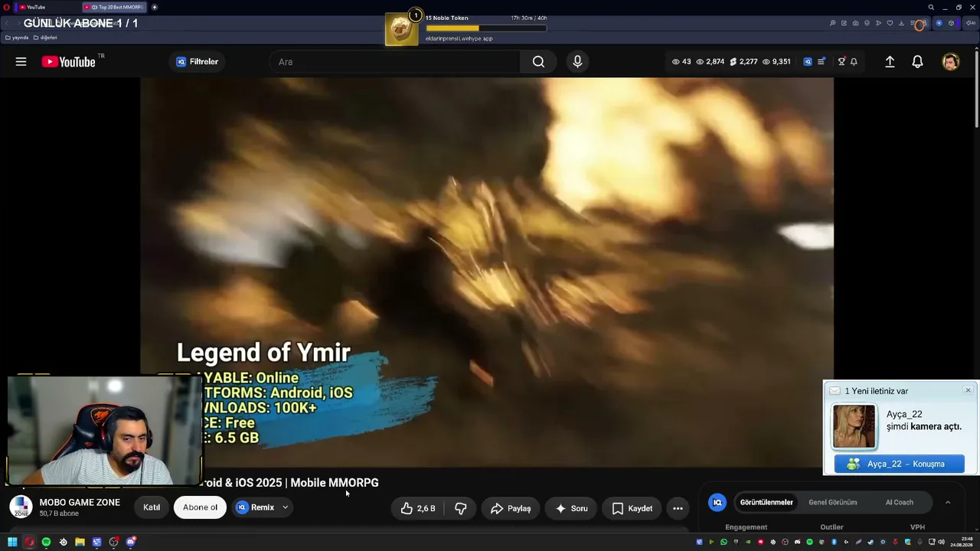Open the vidIQ Filtreler filter button

click(x=197, y=62)
